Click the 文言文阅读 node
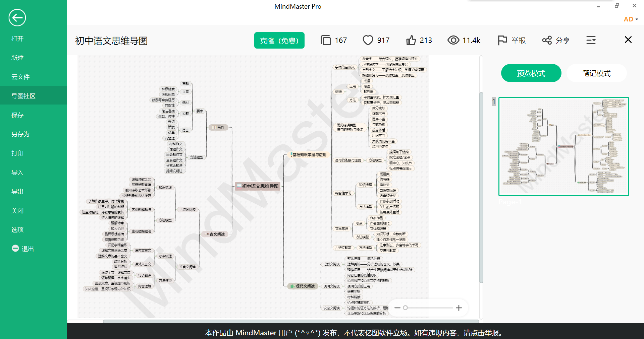644x339 pixels. [x=187, y=267]
